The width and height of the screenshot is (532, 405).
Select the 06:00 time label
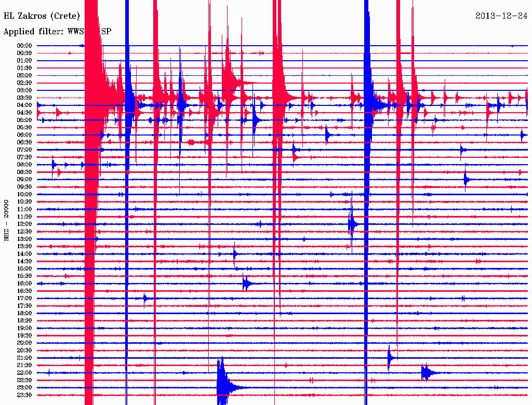pyautogui.click(x=24, y=135)
